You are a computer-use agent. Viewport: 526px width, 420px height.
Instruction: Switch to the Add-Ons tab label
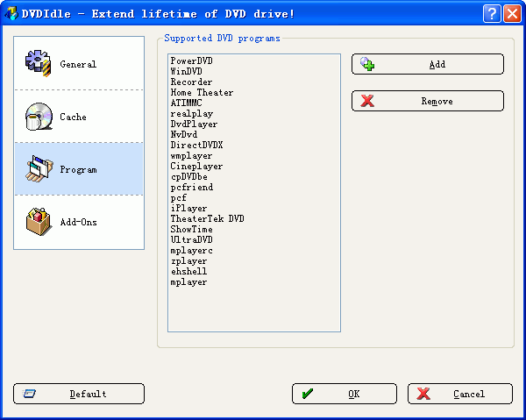pos(78,222)
